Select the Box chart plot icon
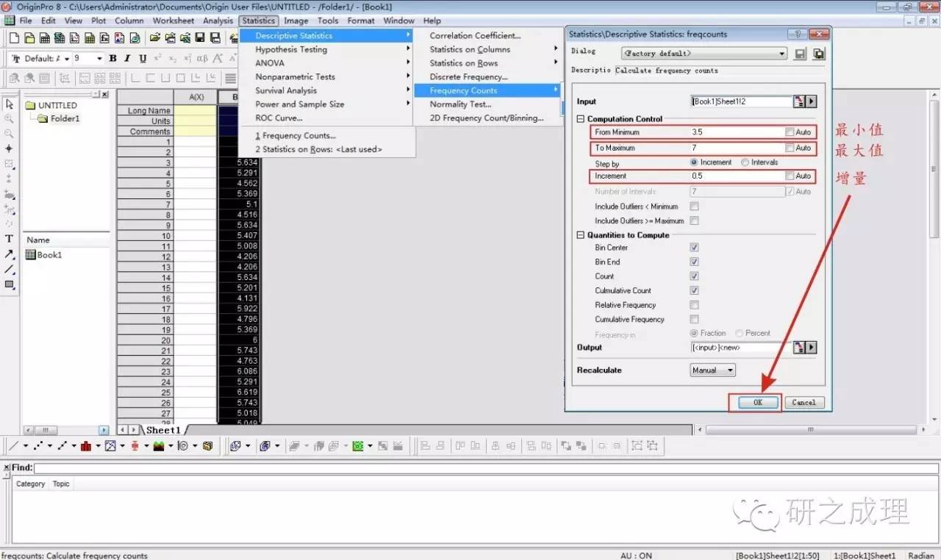The image size is (941, 560). pos(135,446)
